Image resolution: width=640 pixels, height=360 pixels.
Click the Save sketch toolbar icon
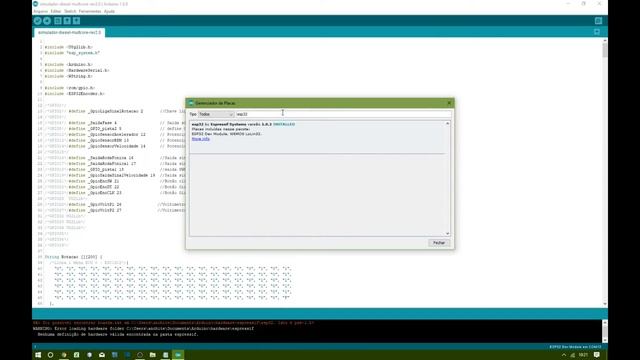[x=76, y=21]
